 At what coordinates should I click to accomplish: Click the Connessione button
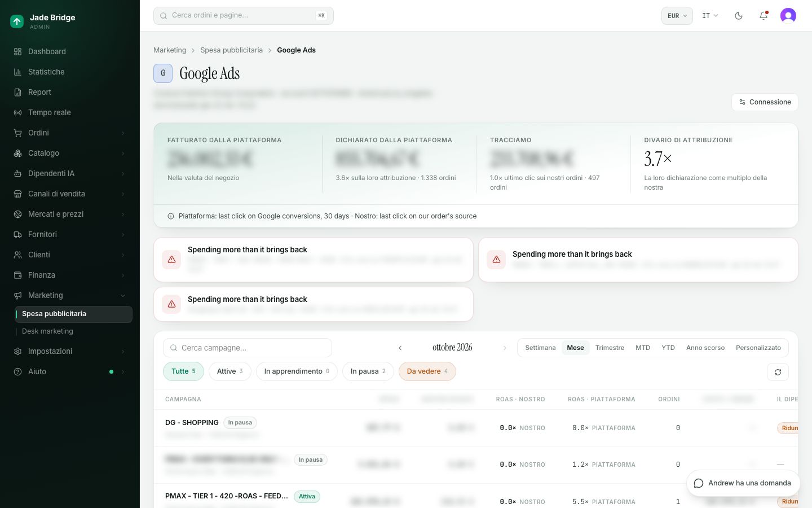[765, 102]
